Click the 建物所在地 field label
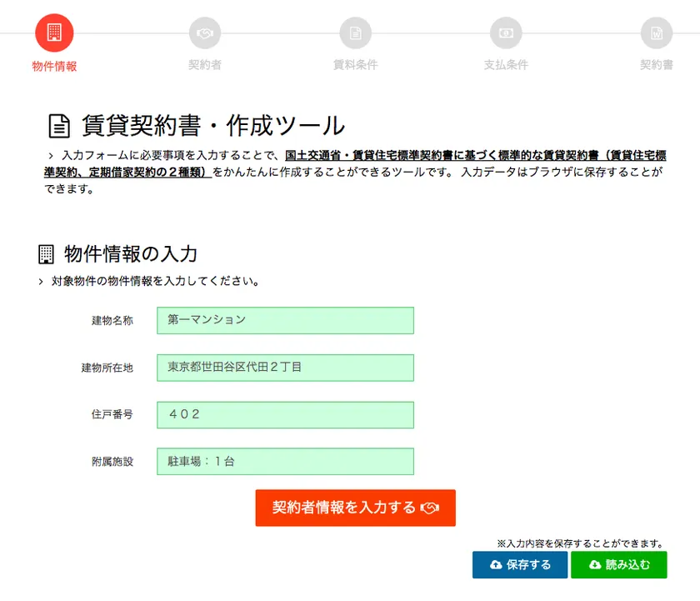 click(107, 368)
